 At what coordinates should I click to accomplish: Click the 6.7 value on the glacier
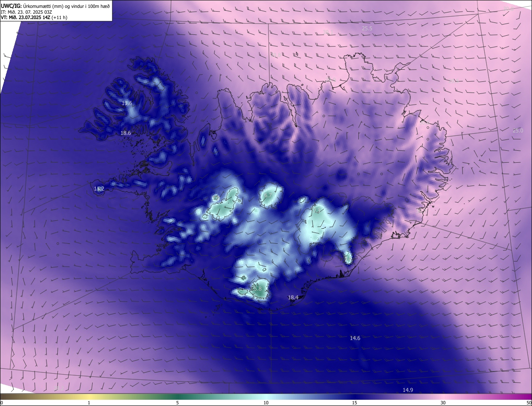click(x=268, y=195)
